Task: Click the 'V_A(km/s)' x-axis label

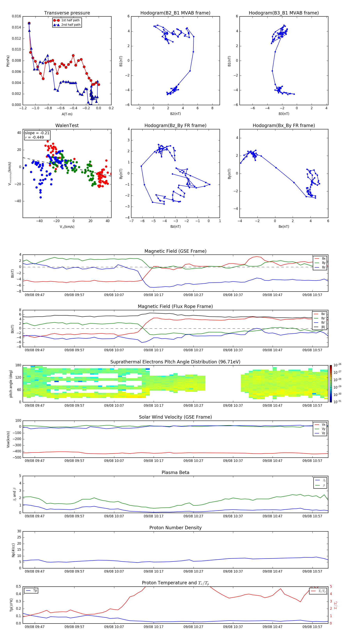Action: pyautogui.click(x=67, y=227)
